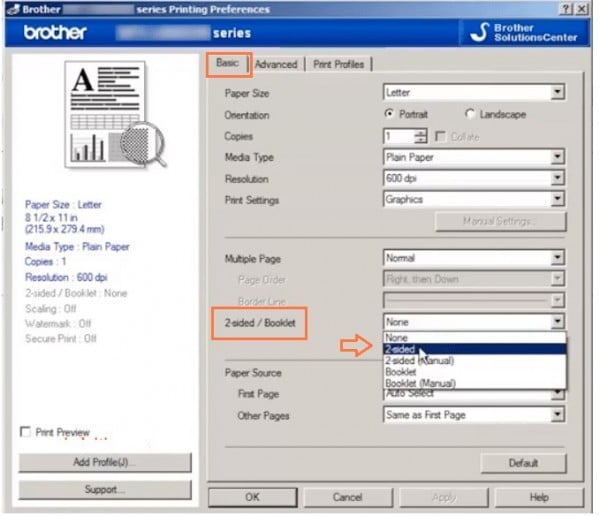Screen dimensions: 600x516
Task: Click the 'Copies : 1' summary text
Action: click(45, 261)
